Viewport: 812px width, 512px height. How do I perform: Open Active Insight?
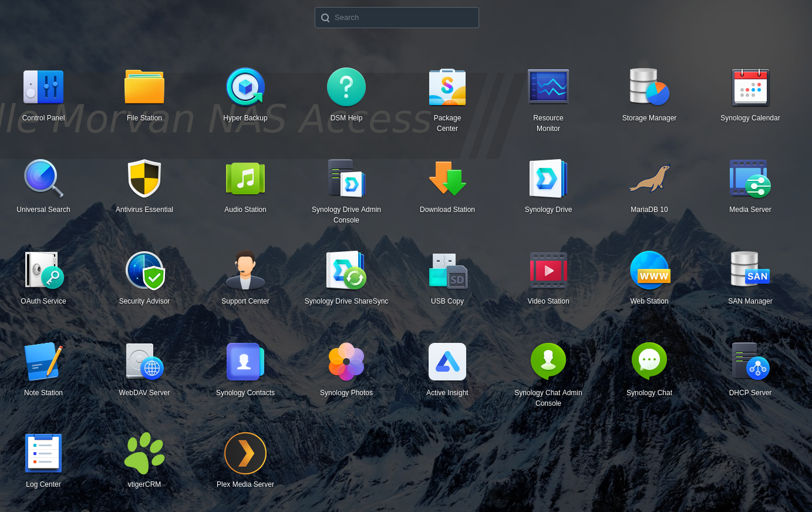pos(447,362)
